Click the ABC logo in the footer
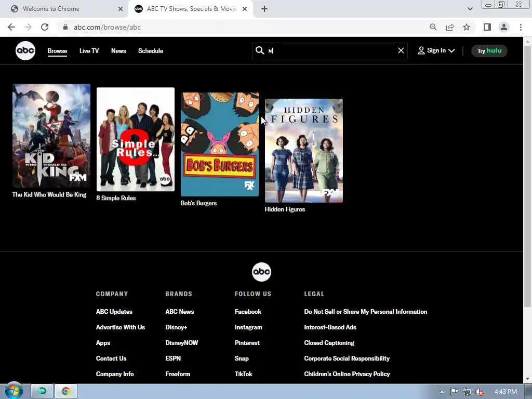This screenshot has width=532, height=399. pyautogui.click(x=262, y=272)
